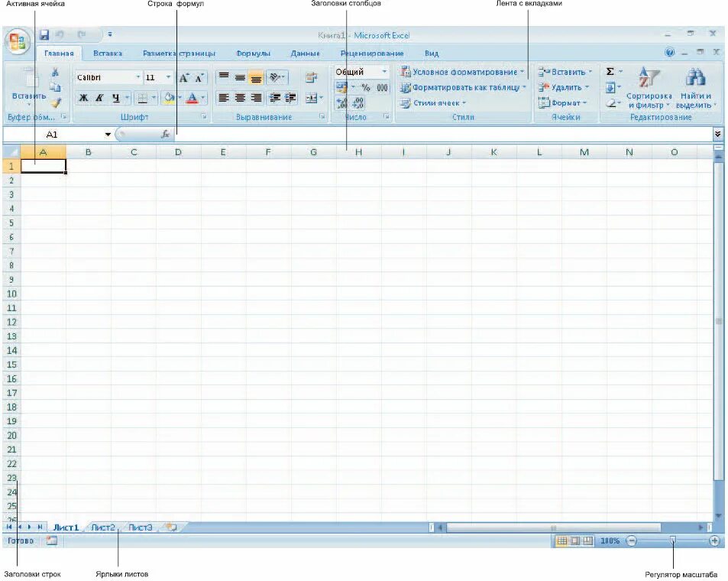728x581 pixels.
Task: Switch to the Вид tab
Action: click(x=432, y=54)
